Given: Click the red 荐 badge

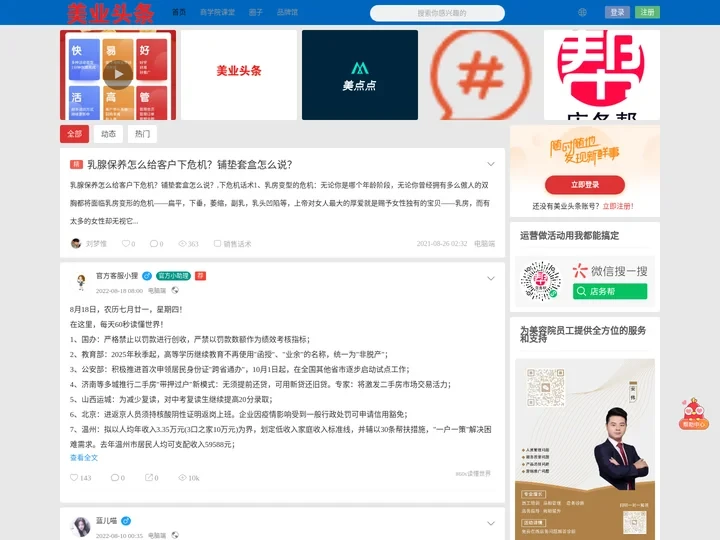Looking at the screenshot, I should point(201,276).
